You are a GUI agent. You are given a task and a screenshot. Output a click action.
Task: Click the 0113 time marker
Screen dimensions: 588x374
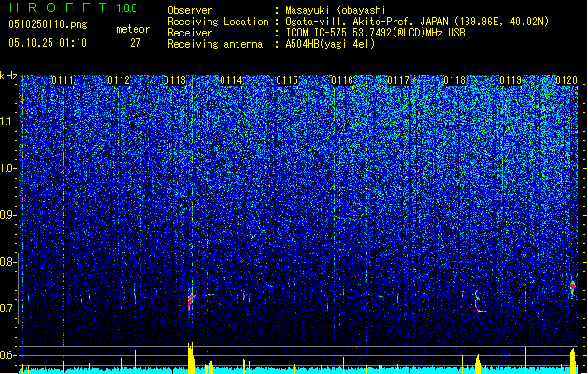coord(175,80)
